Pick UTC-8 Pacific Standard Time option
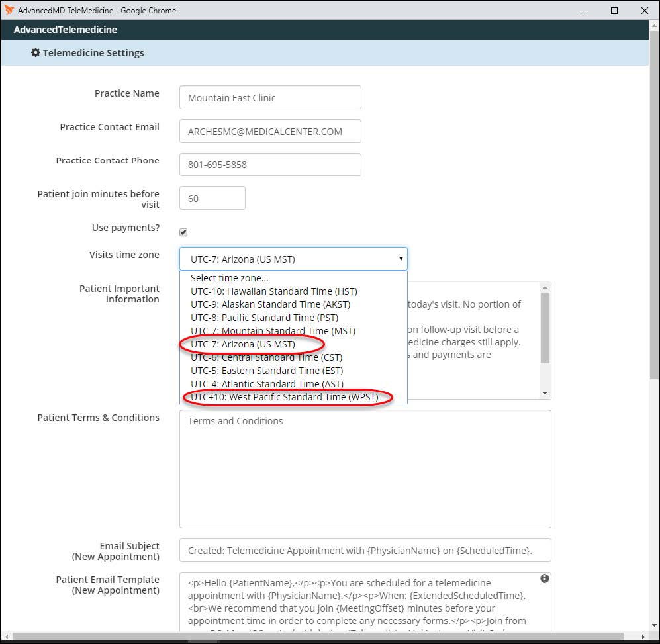Screen dimensions: 660x644 point(293,318)
